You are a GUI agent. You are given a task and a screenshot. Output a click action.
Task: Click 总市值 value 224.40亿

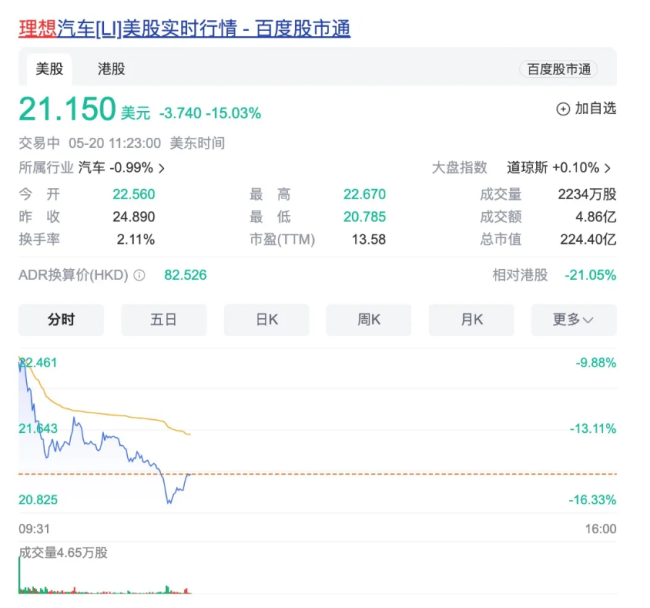pyautogui.click(x=588, y=240)
